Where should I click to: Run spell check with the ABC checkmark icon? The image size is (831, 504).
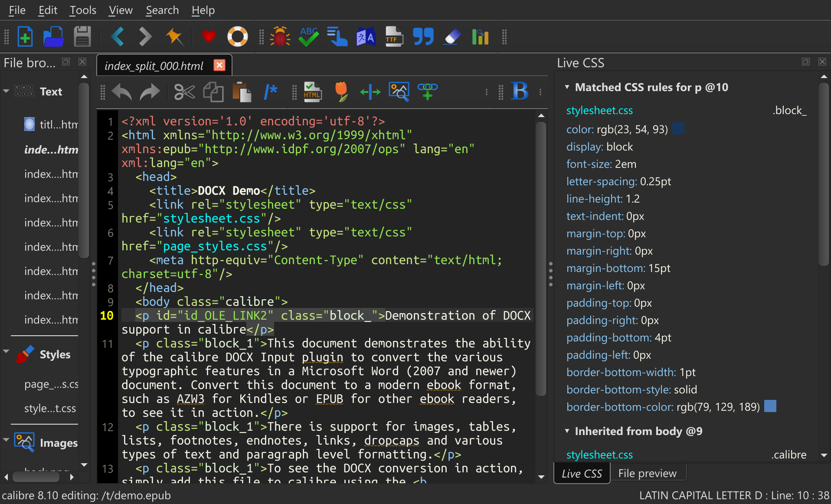point(309,37)
